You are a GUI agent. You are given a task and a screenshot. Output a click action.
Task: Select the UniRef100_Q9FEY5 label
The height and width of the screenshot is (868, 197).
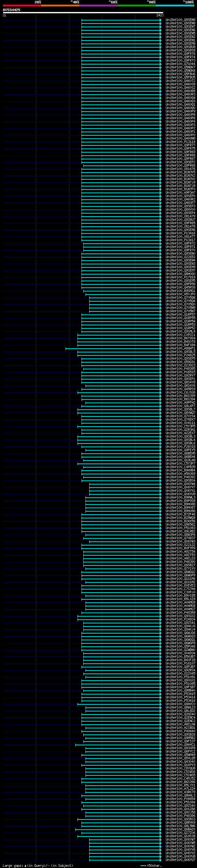[180, 450]
